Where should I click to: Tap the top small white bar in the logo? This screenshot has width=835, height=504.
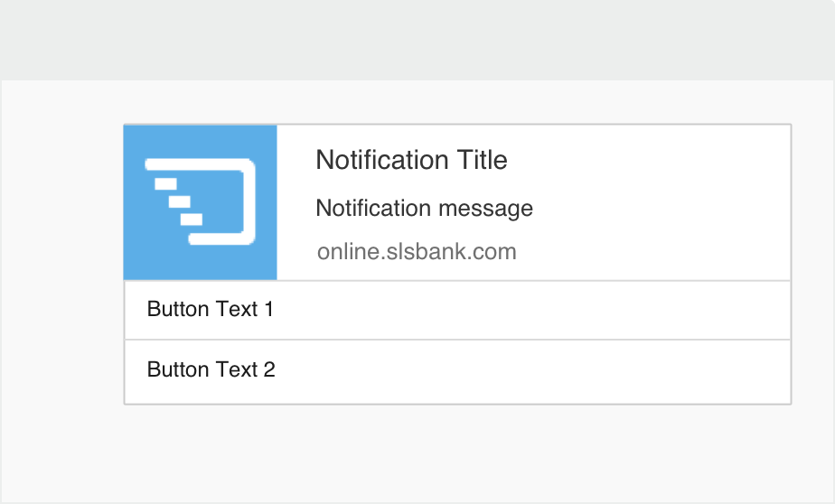coord(165,184)
